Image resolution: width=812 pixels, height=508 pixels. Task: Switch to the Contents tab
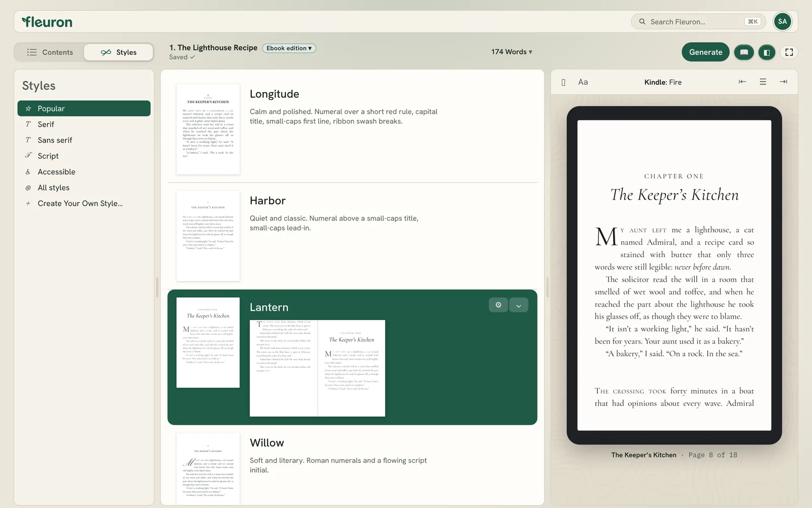(50, 52)
